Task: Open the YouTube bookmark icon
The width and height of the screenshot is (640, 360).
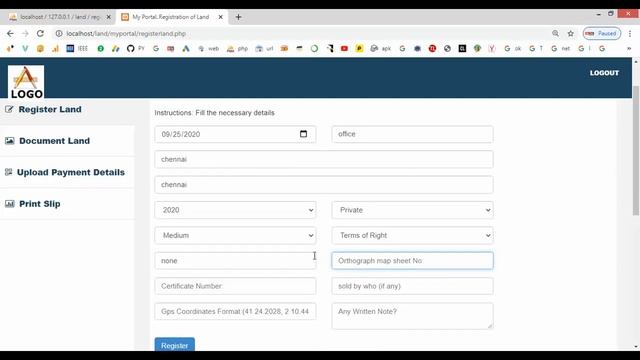Action: [x=344, y=49]
